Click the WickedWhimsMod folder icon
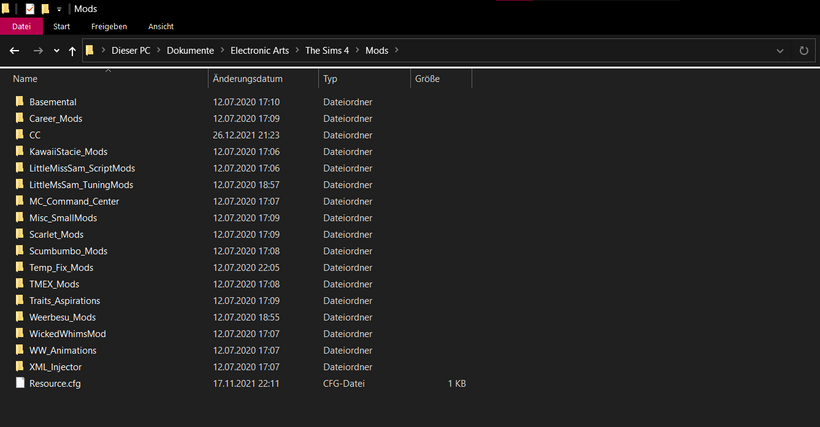820x427 pixels. [x=20, y=333]
